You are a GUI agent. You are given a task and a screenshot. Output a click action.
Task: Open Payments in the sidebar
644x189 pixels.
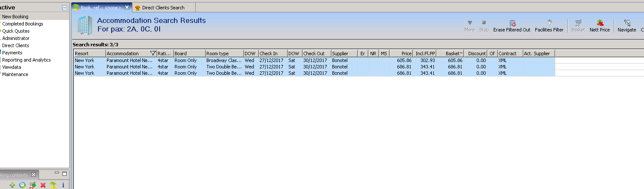pyautogui.click(x=12, y=53)
